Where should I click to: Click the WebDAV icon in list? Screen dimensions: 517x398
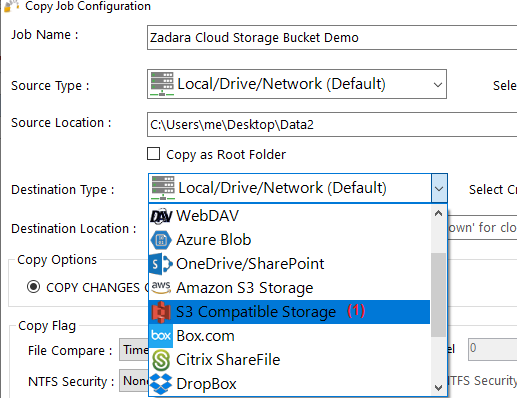[161, 216]
